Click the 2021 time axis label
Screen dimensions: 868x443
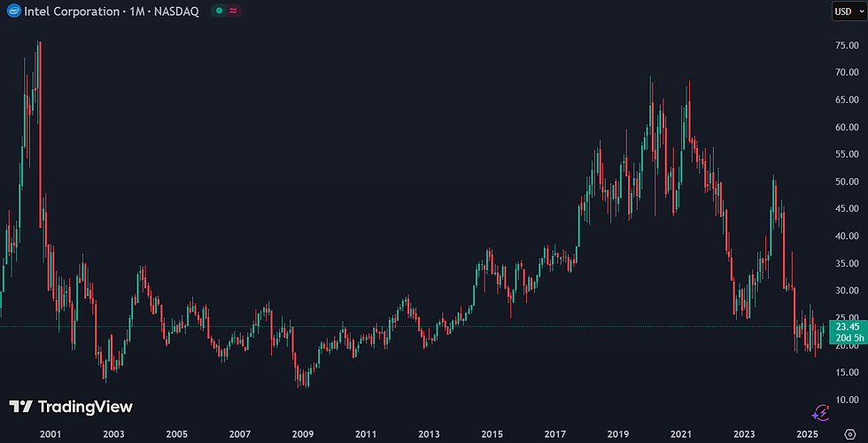[x=680, y=433]
